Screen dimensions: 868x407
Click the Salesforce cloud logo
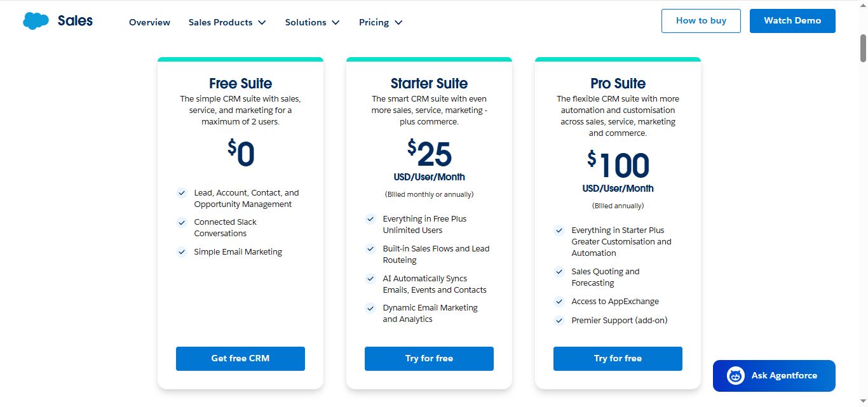point(37,20)
